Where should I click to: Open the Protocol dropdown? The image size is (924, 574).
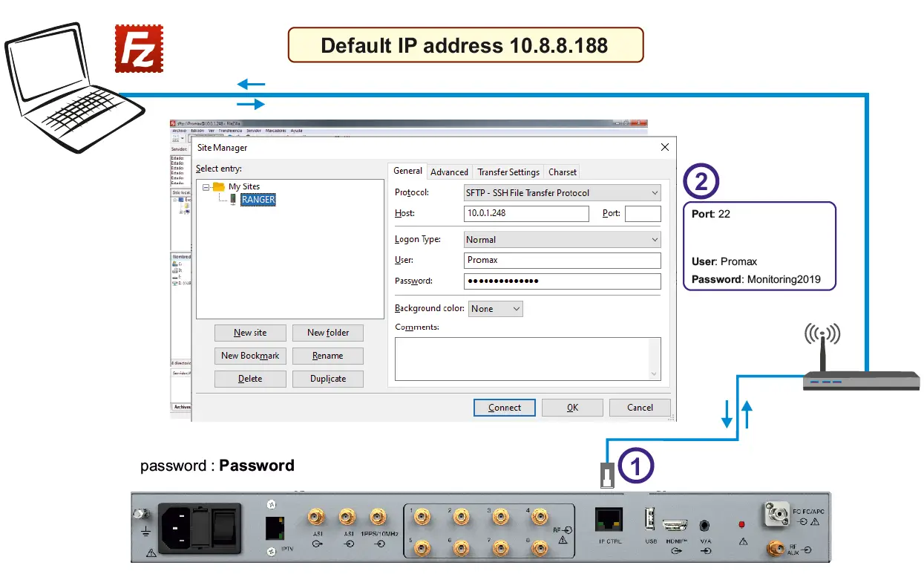(x=562, y=193)
